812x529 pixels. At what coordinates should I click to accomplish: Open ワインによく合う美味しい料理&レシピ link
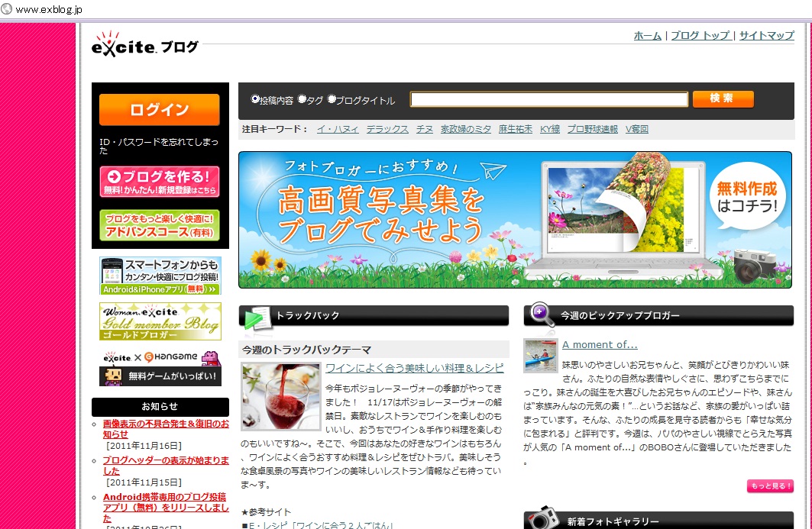(414, 368)
